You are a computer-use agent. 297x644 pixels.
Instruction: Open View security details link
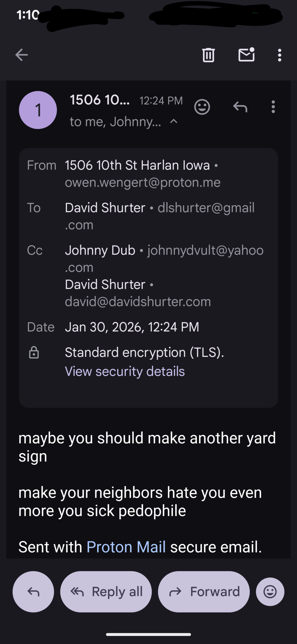125,371
